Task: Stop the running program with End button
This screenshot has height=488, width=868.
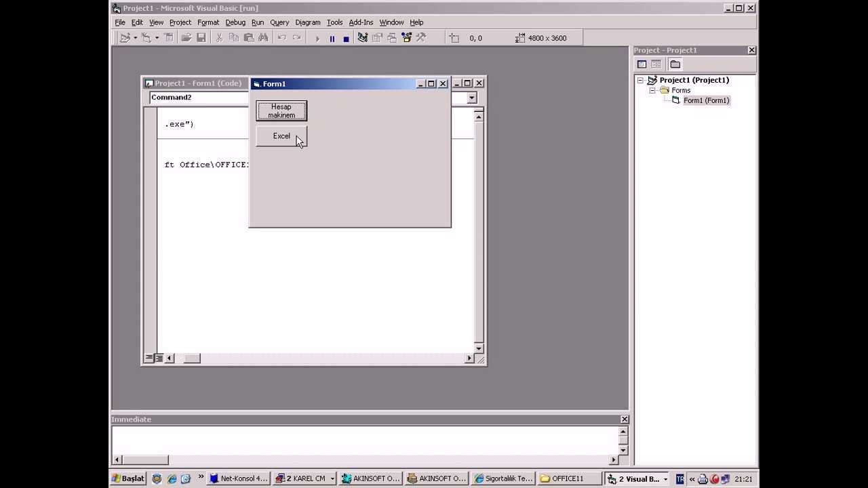Action: click(x=346, y=39)
